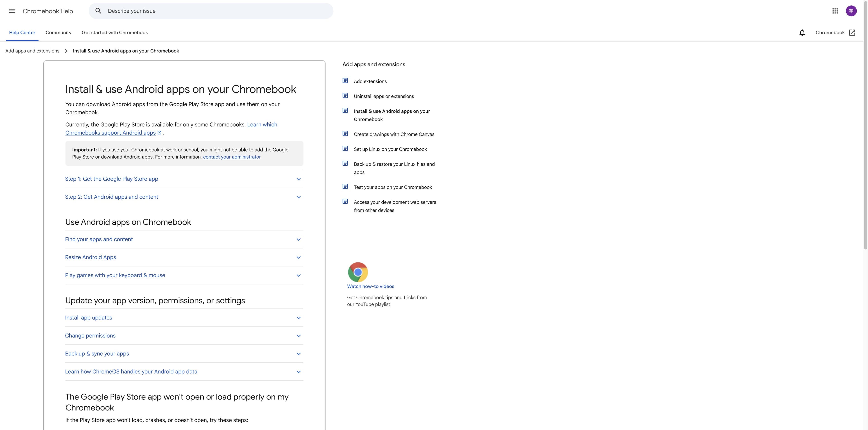Click article icon beside Create drawings with Chrome Canvas

coord(345,133)
